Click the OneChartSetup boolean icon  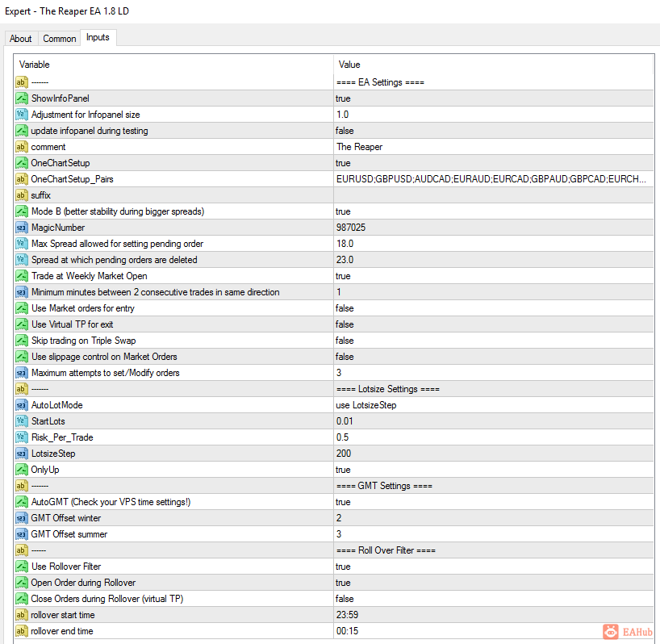22,162
